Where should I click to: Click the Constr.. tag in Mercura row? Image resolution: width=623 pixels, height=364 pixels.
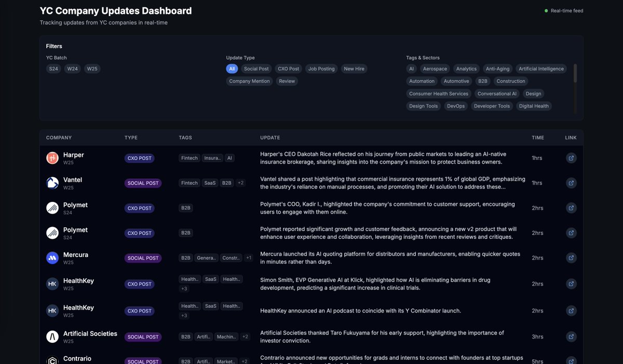click(x=231, y=258)
